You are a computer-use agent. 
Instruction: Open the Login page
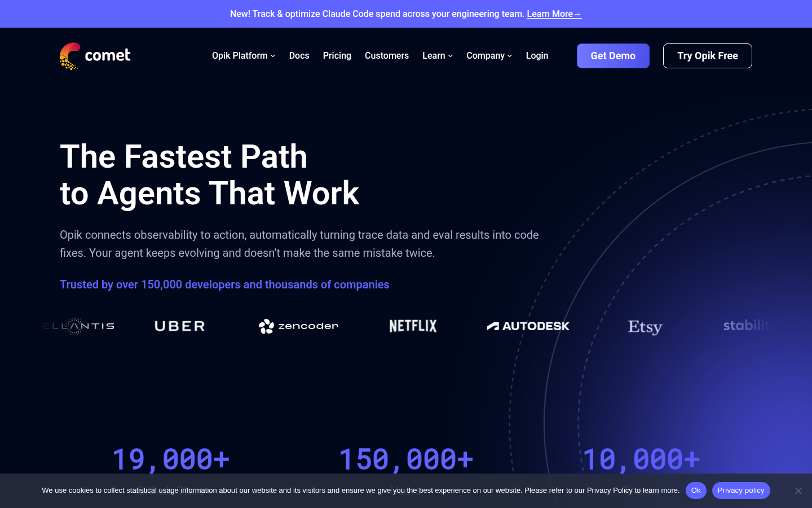(x=537, y=56)
